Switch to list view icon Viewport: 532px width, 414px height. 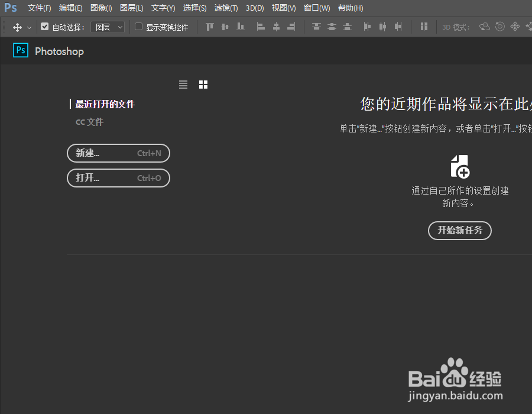click(183, 85)
